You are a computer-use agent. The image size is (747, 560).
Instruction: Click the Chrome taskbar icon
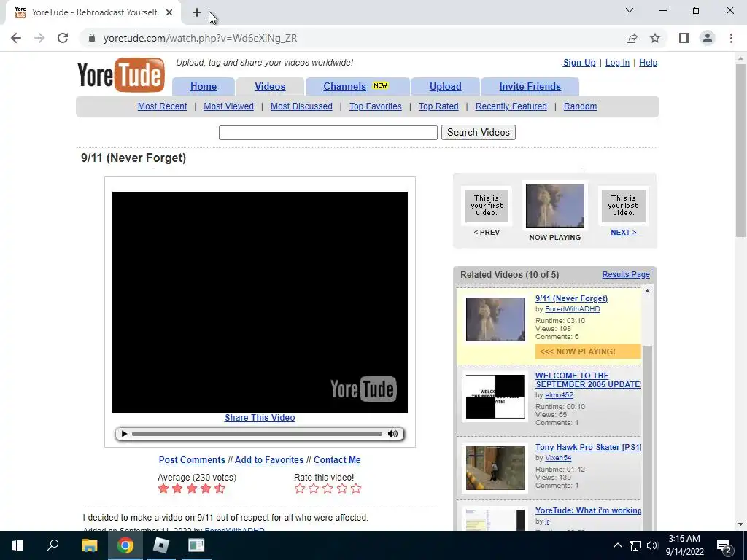pos(125,545)
